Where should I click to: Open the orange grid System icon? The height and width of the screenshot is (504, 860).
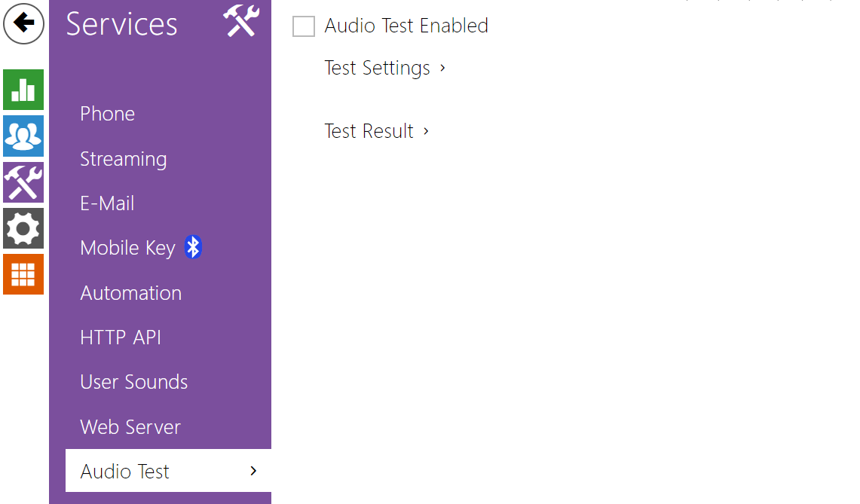point(23,274)
